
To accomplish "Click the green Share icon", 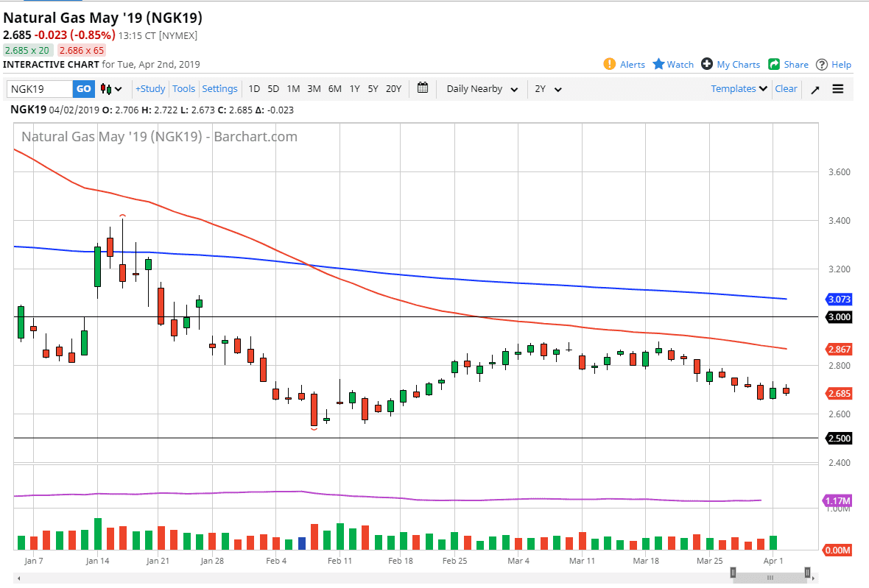I will (x=774, y=64).
